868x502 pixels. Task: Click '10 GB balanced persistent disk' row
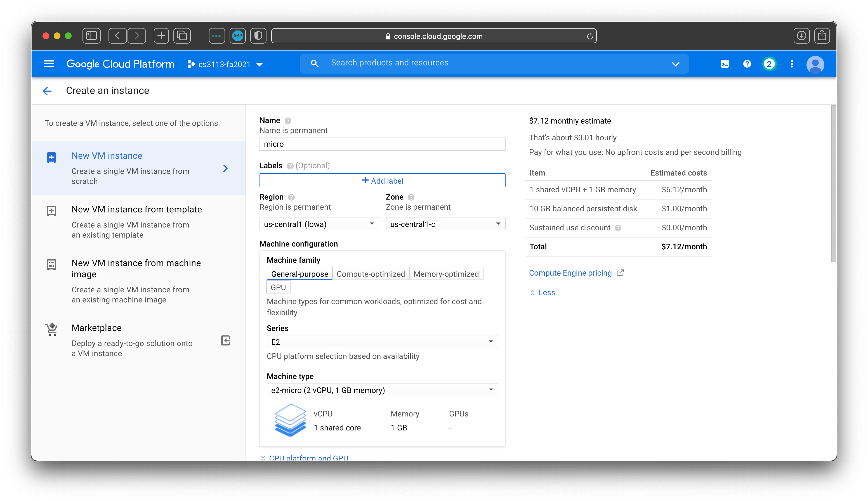click(618, 209)
